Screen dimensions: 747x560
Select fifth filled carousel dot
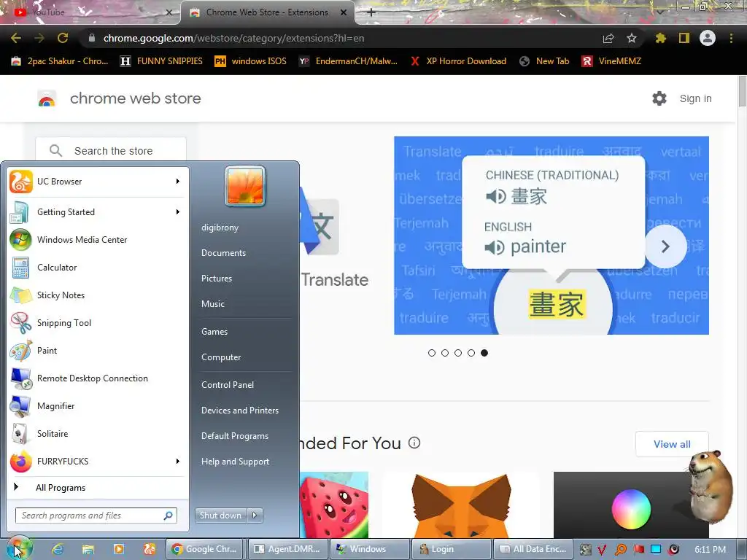(x=484, y=353)
